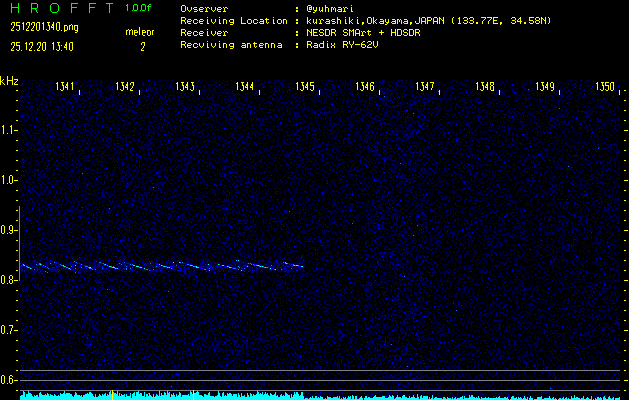Select the 1350 time marker
This screenshot has height=400, width=629.
tap(605, 87)
